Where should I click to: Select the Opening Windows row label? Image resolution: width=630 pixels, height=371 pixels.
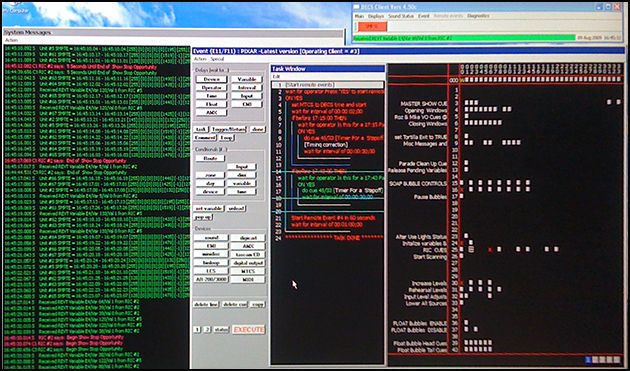(425, 111)
